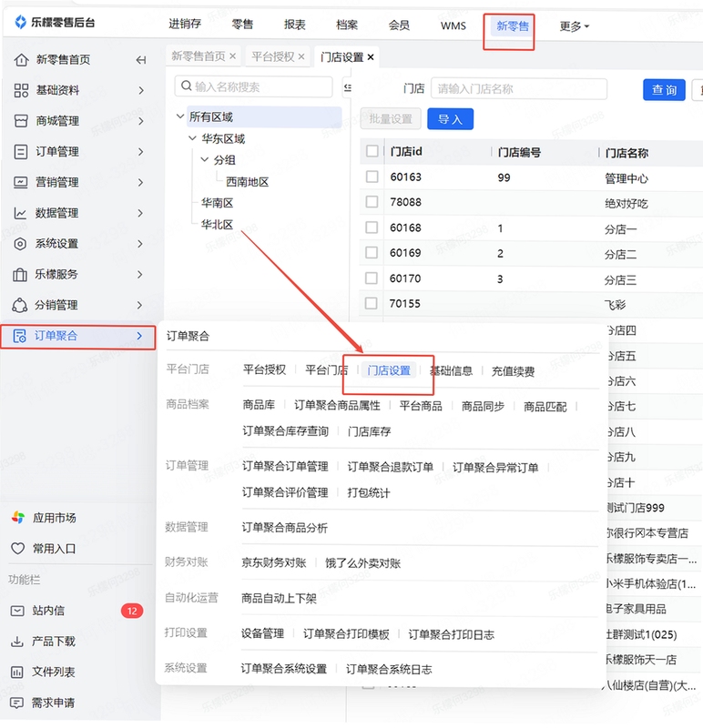The width and height of the screenshot is (703, 728).
Task: Toggle the select-all checkbox in table header
Action: pyautogui.click(x=372, y=151)
